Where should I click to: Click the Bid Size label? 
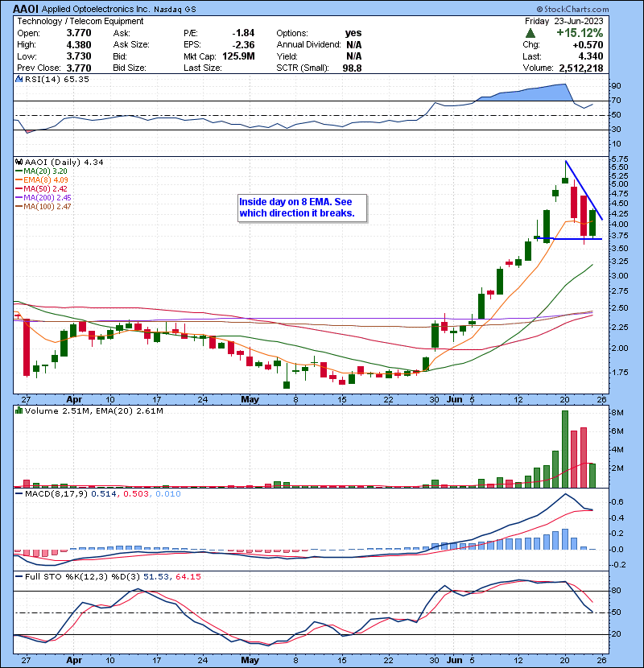(130, 68)
